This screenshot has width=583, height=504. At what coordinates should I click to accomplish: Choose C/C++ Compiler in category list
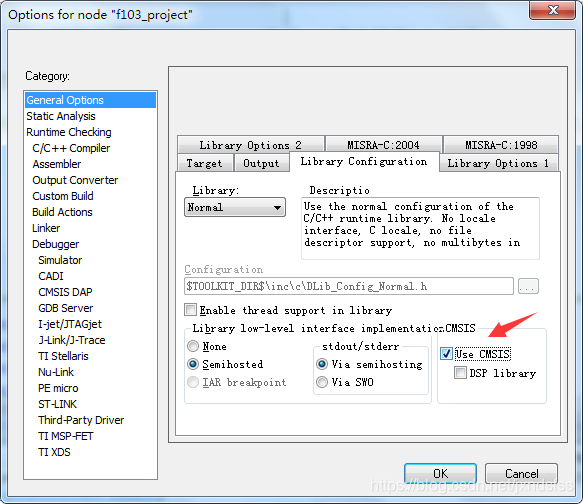pyautogui.click(x=71, y=148)
